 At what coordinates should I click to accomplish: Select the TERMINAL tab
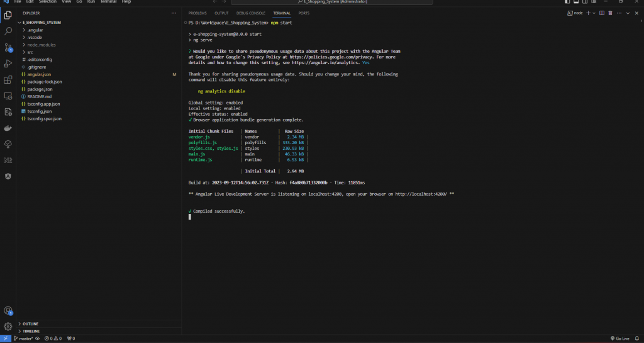coord(282,13)
